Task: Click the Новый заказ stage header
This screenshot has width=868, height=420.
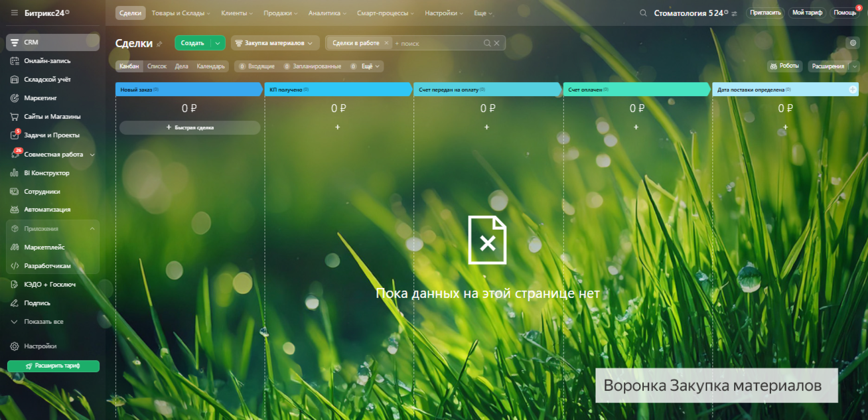Action: [x=189, y=90]
